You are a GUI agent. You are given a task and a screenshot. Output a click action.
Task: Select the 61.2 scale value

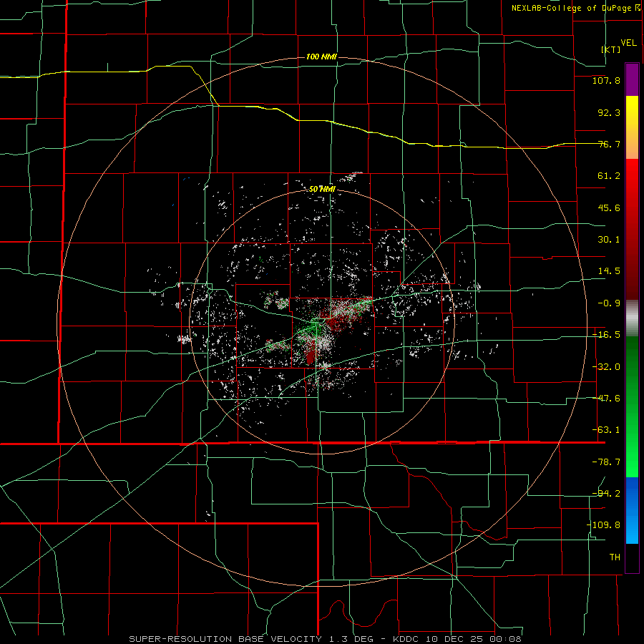coord(609,176)
